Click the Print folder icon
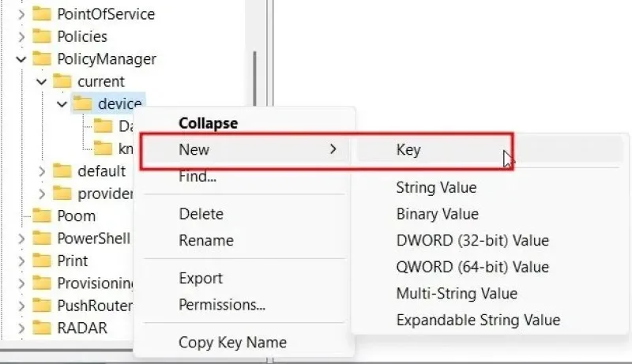Screen dimensions: 632x364 click(x=42, y=261)
